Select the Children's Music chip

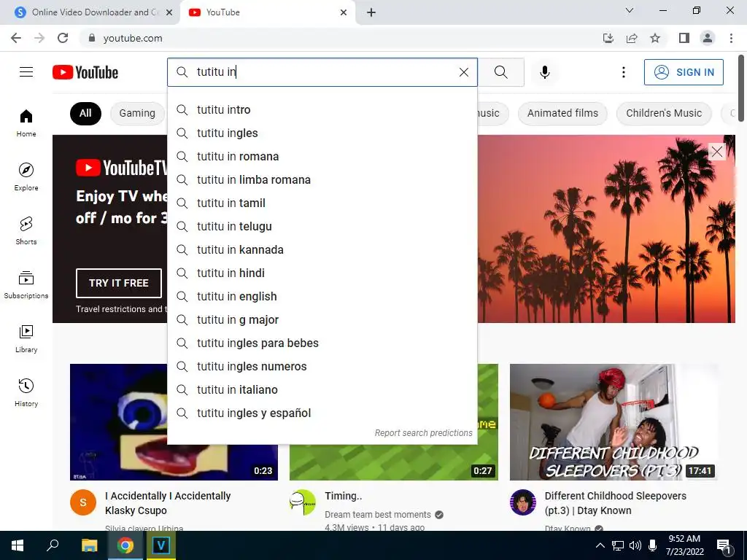click(x=664, y=113)
